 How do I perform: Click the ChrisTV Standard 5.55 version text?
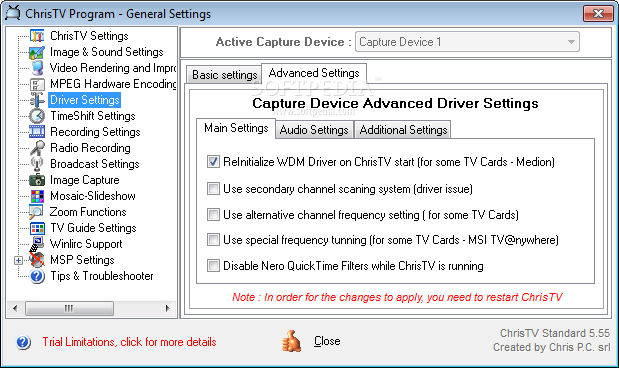point(555,333)
